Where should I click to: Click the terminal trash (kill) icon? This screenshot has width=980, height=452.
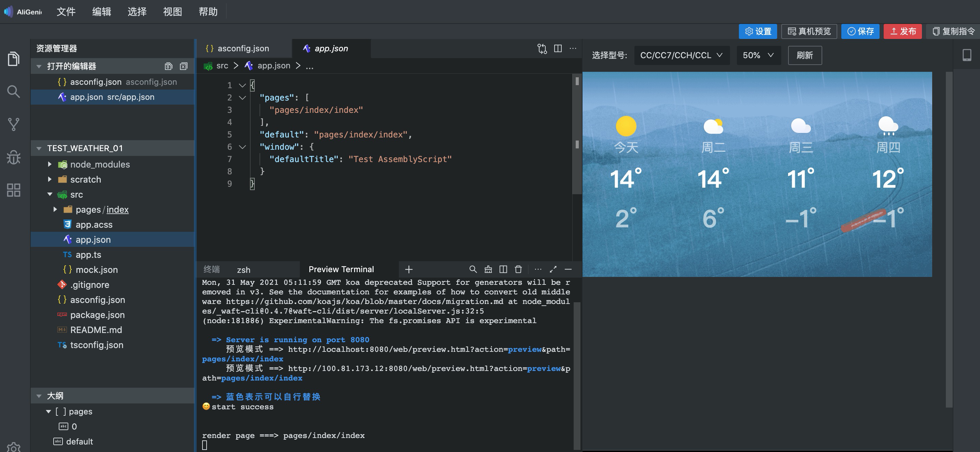click(518, 269)
